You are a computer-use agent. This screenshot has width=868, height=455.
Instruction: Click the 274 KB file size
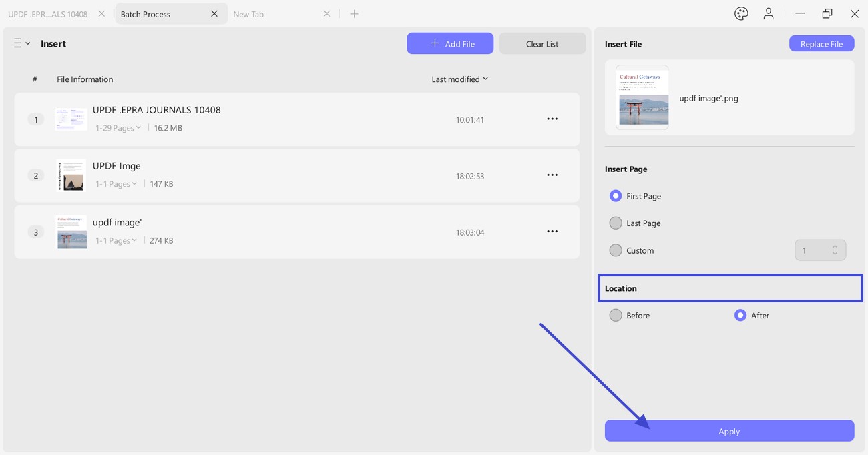point(161,240)
